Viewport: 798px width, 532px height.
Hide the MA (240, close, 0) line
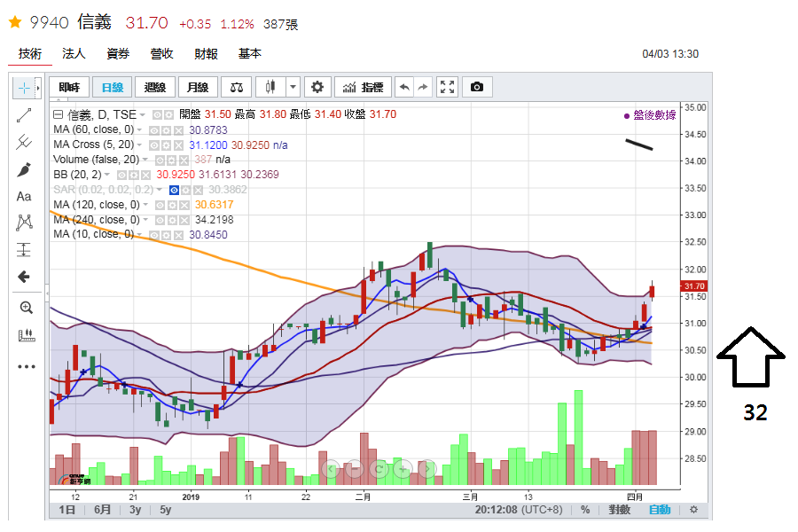pos(160,221)
